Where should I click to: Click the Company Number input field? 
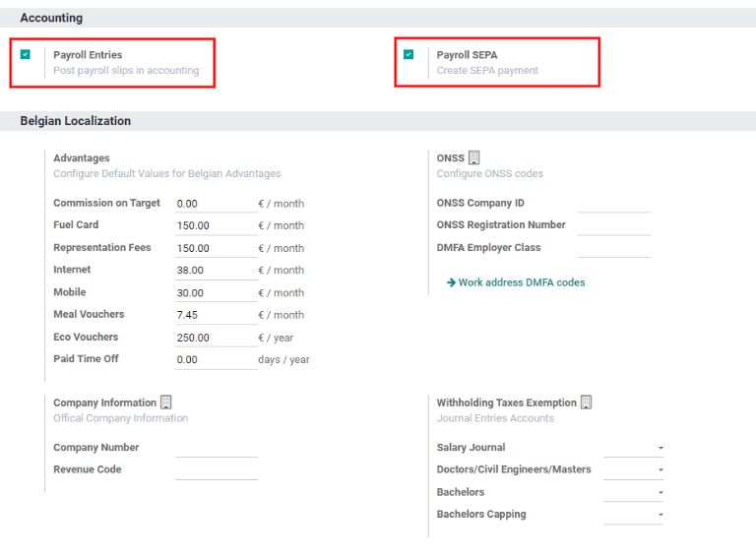pyautogui.click(x=216, y=448)
